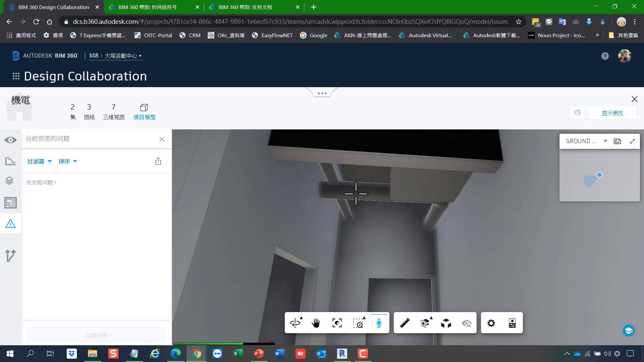The width and height of the screenshot is (644, 362).
Task: Open the section analysis tool
Action: tap(425, 323)
